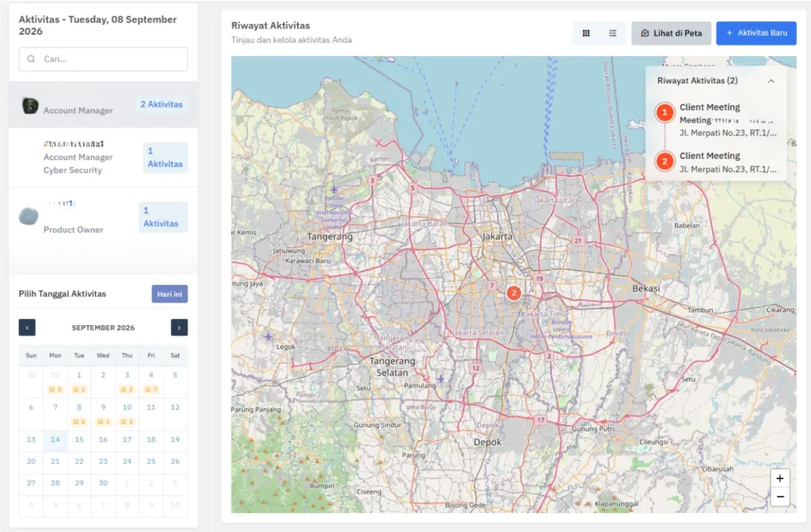
Task: Select the Product Owner person entry
Action: pyautogui.click(x=104, y=217)
